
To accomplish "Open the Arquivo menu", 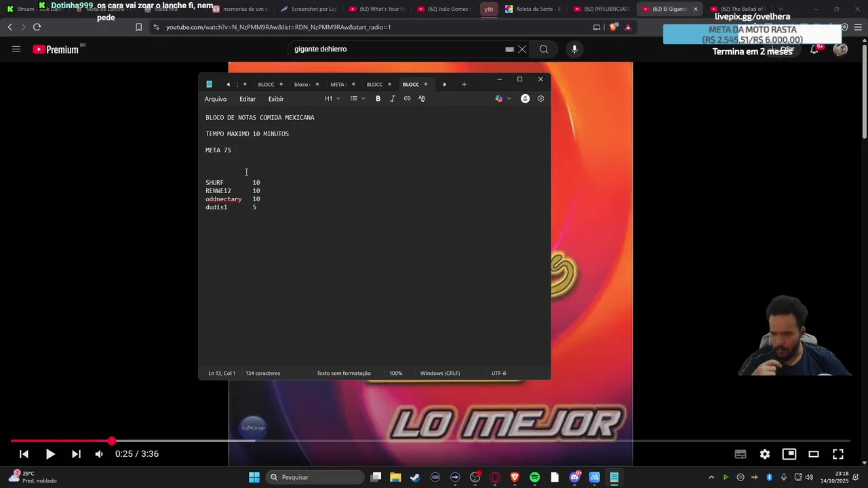I will point(216,99).
